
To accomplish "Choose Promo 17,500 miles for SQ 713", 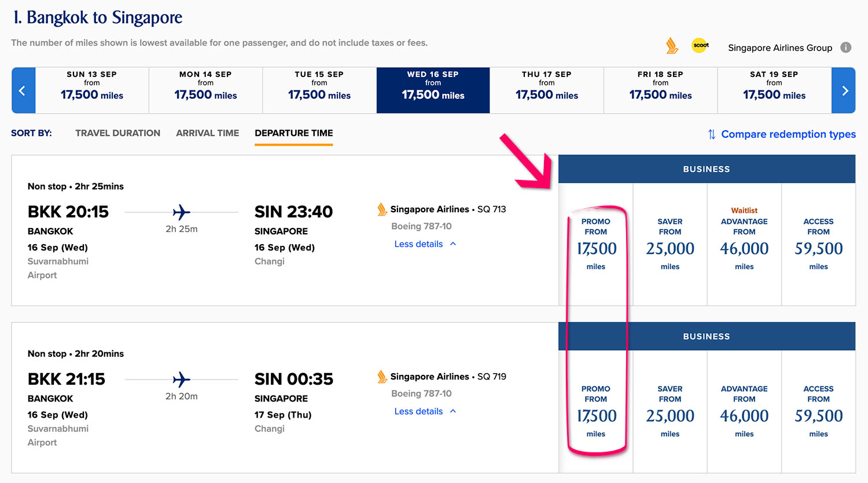I will coord(596,244).
